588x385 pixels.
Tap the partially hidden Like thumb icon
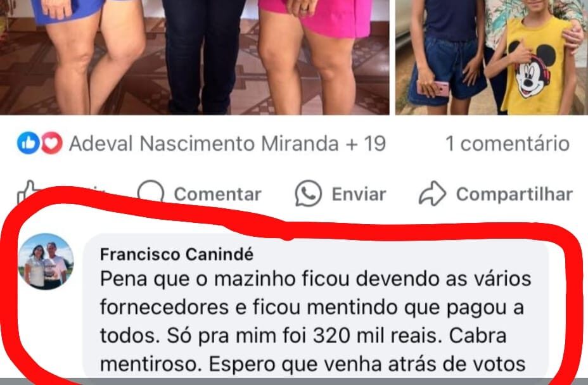(x=27, y=191)
